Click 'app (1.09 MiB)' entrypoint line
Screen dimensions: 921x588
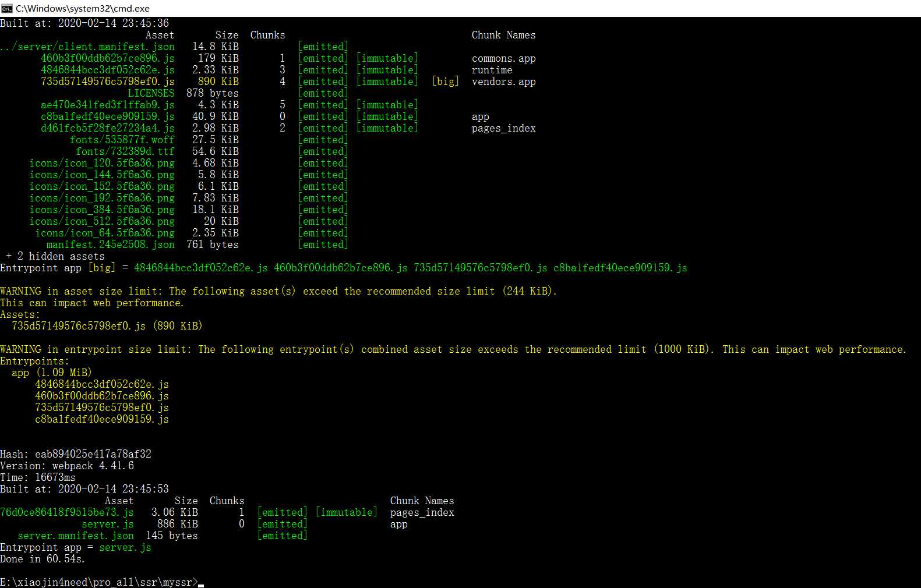pyautogui.click(x=52, y=373)
